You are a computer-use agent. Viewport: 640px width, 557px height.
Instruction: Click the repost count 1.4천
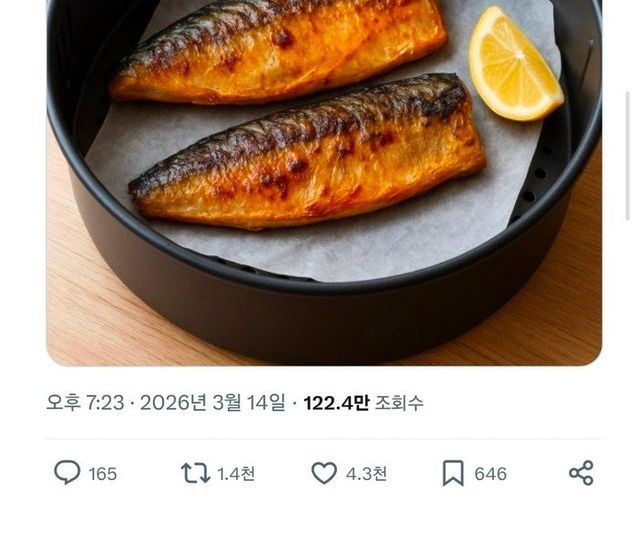coord(236,474)
